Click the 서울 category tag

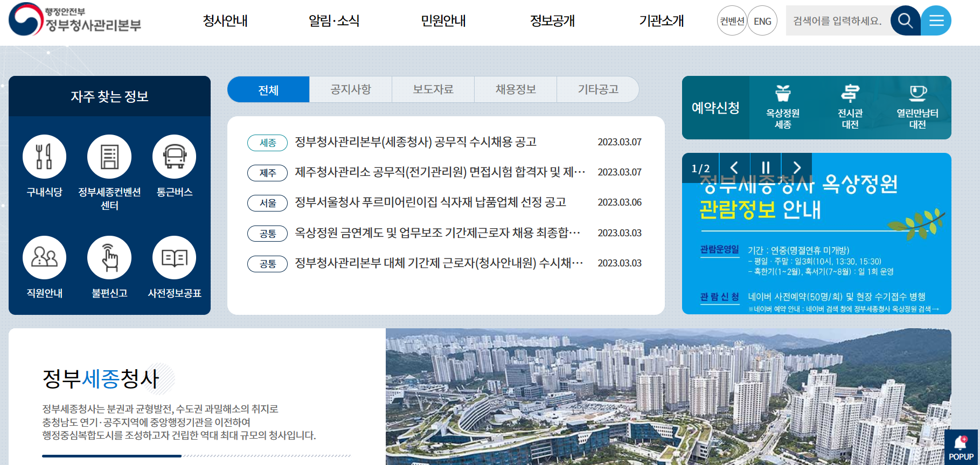coord(268,203)
